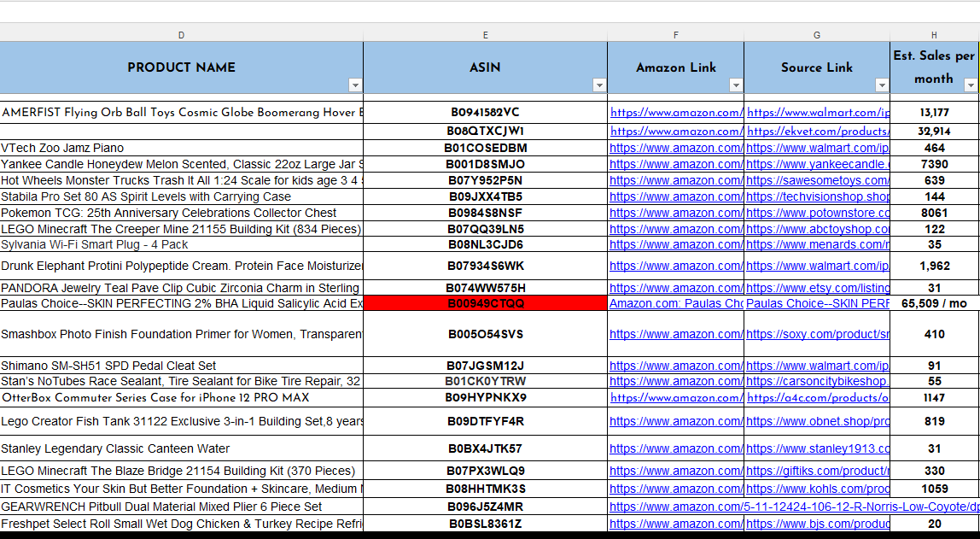Select column G header

(x=817, y=35)
